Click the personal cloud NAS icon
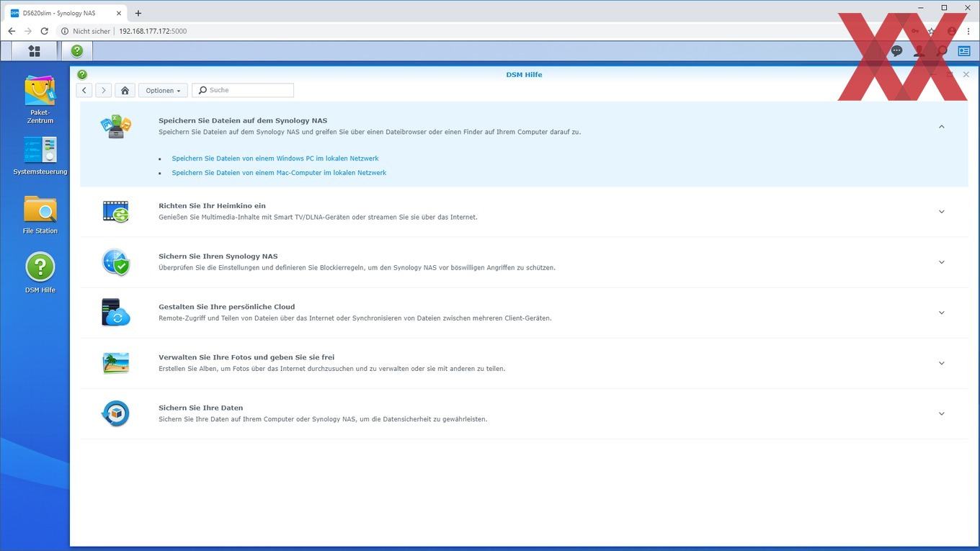The height and width of the screenshot is (551, 980). (x=115, y=313)
